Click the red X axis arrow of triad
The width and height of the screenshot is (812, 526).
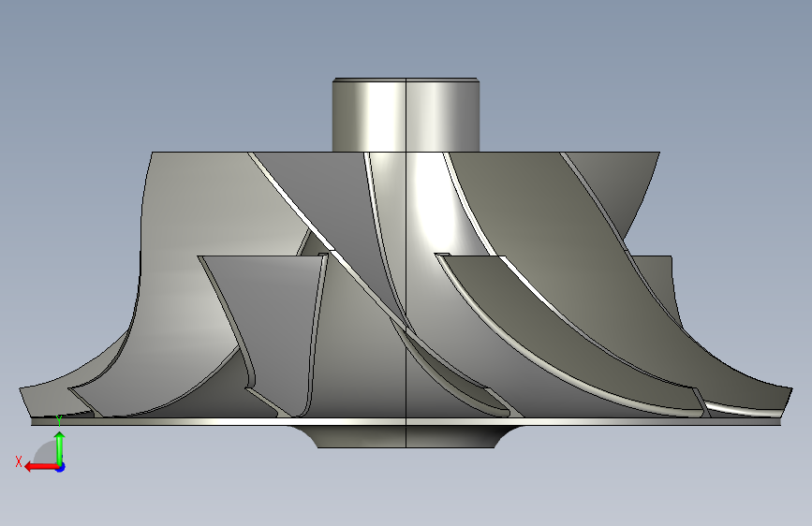click(x=40, y=467)
